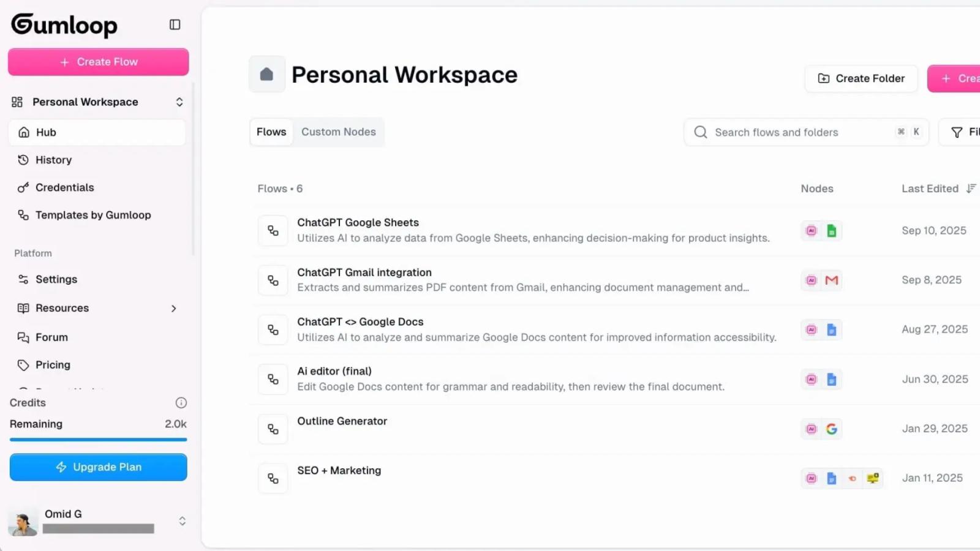Switch to the Custom Nodes tab

pos(339,132)
